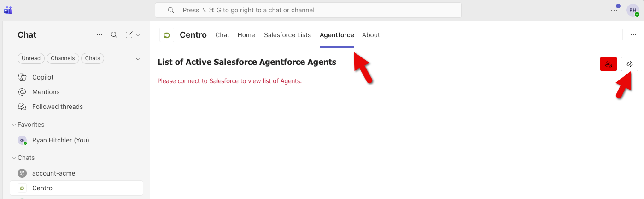Open the account-acme chat
The width and height of the screenshot is (644, 199).
pos(53,173)
